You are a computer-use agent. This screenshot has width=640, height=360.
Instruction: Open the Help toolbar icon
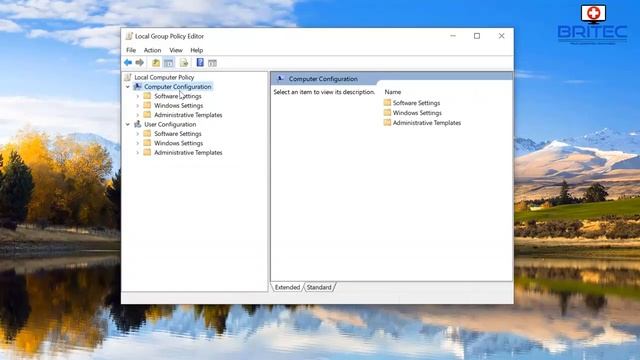pos(200,62)
